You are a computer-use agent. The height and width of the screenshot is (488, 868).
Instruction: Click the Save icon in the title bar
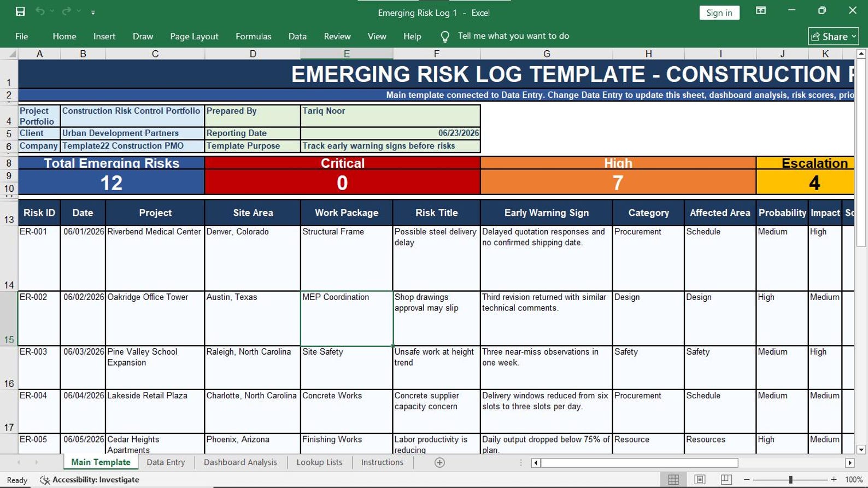click(20, 11)
